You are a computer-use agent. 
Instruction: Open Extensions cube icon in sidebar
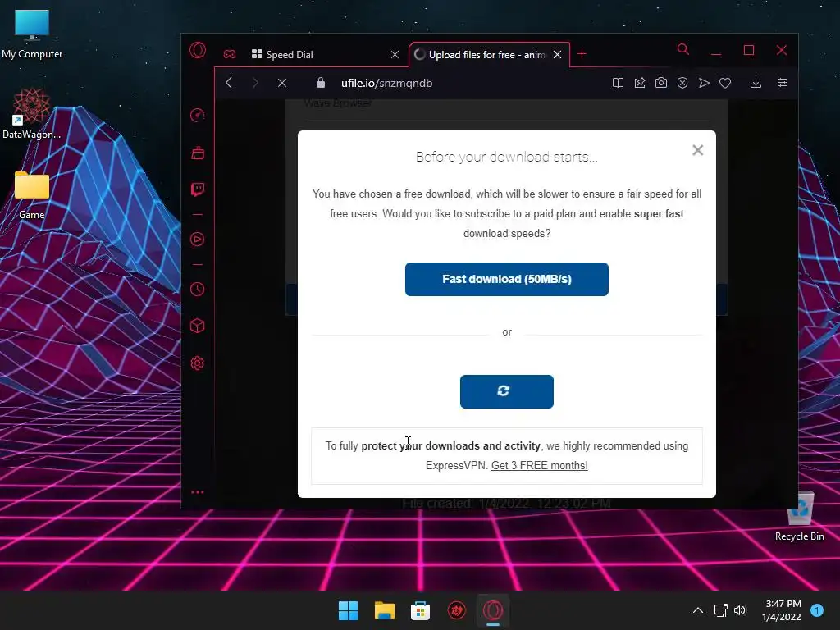coord(197,326)
